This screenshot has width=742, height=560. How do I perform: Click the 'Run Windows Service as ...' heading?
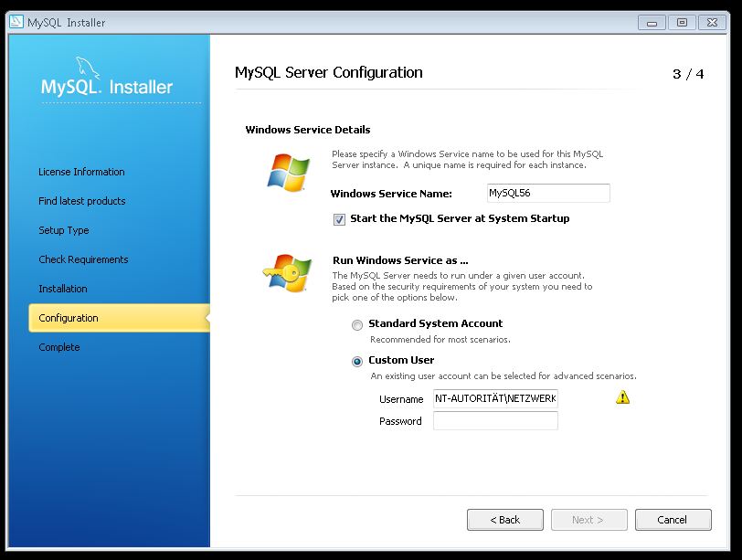click(x=400, y=260)
